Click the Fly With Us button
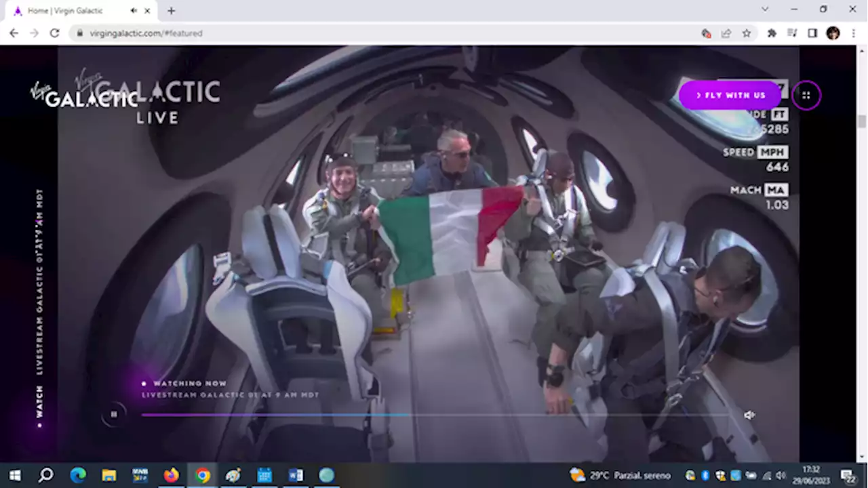868x488 pixels. pyautogui.click(x=730, y=96)
